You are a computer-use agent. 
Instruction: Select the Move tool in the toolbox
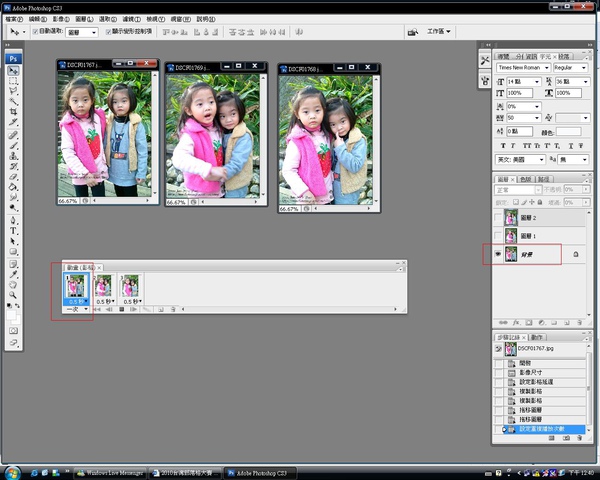point(13,71)
